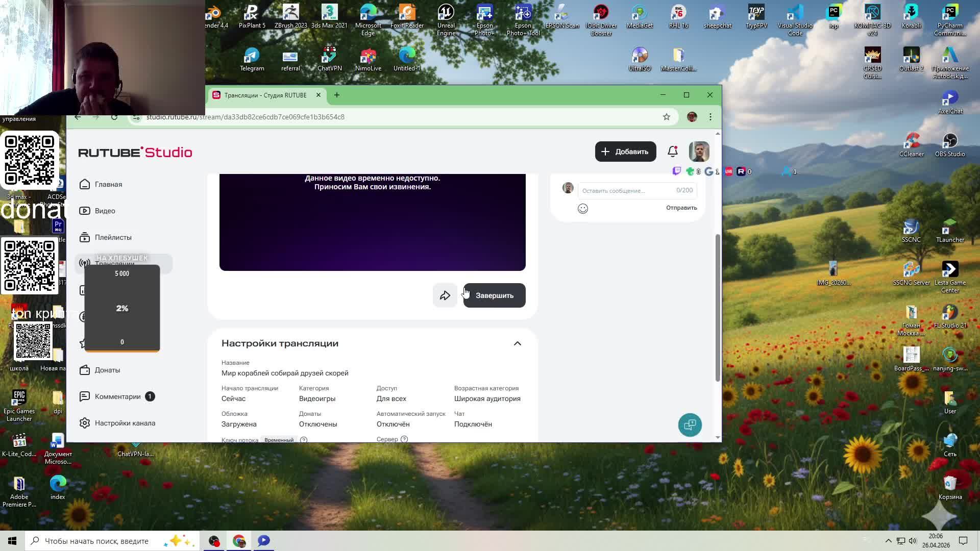Screen dimensions: 980x551
Task: Open Chrome three-dot menu
Action: click(x=710, y=117)
